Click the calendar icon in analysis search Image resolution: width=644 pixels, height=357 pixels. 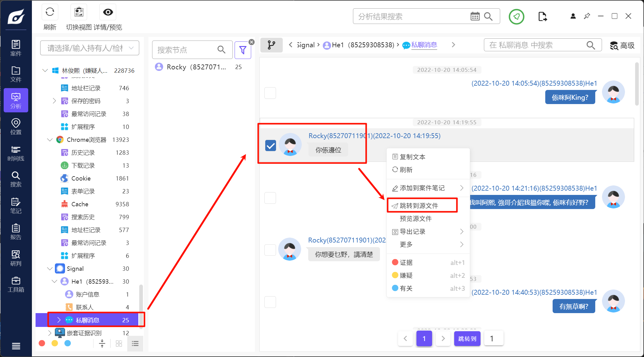pos(475,16)
